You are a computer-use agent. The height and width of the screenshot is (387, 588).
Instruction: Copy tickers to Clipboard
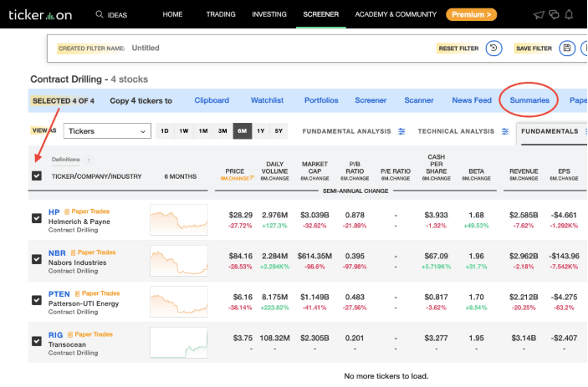coord(212,100)
